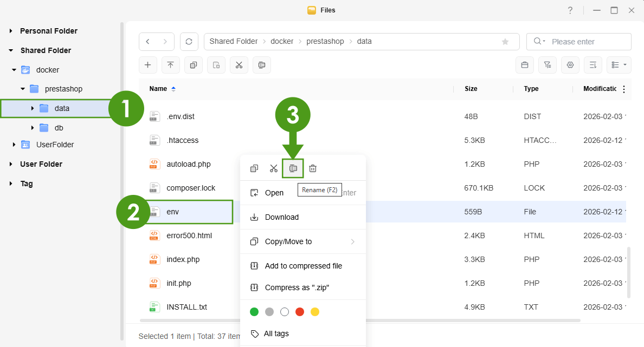
Task: Apply the red tag color swatch
Action: point(299,312)
